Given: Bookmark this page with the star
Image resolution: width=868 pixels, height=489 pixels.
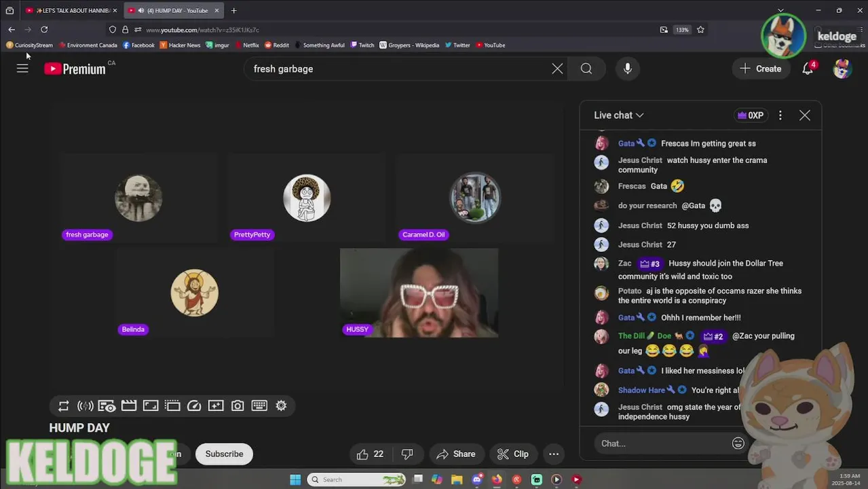Looking at the screenshot, I should [x=700, y=30].
